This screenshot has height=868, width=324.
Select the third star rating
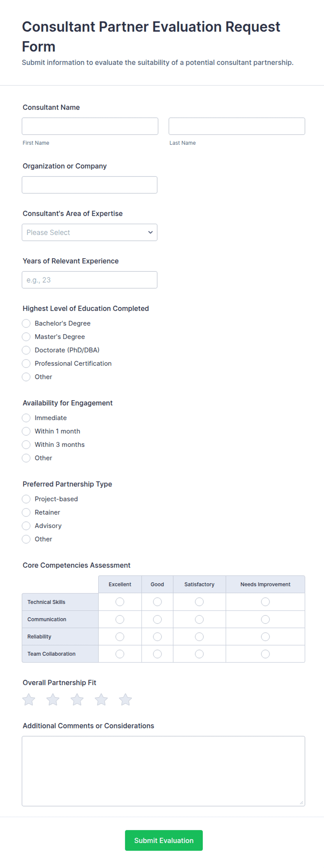click(x=77, y=700)
